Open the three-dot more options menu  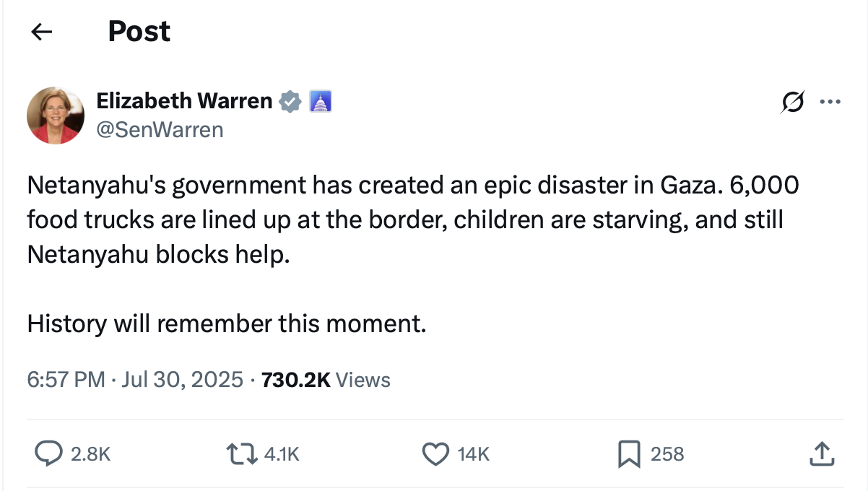[830, 103]
